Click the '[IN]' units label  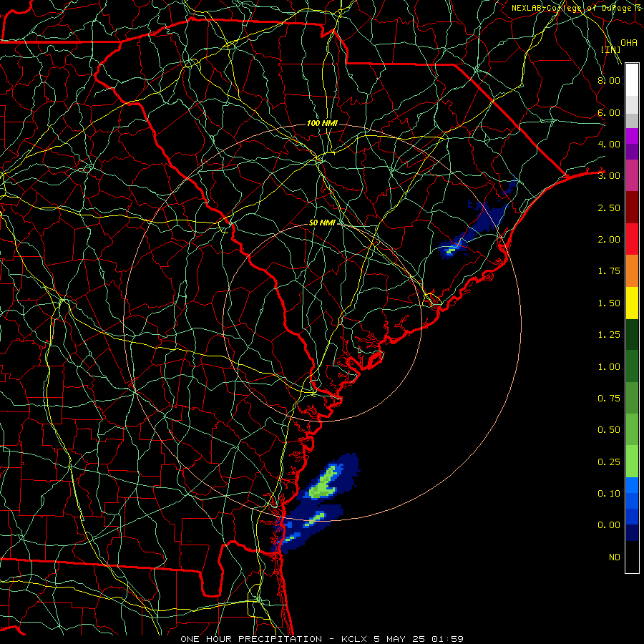(610, 49)
